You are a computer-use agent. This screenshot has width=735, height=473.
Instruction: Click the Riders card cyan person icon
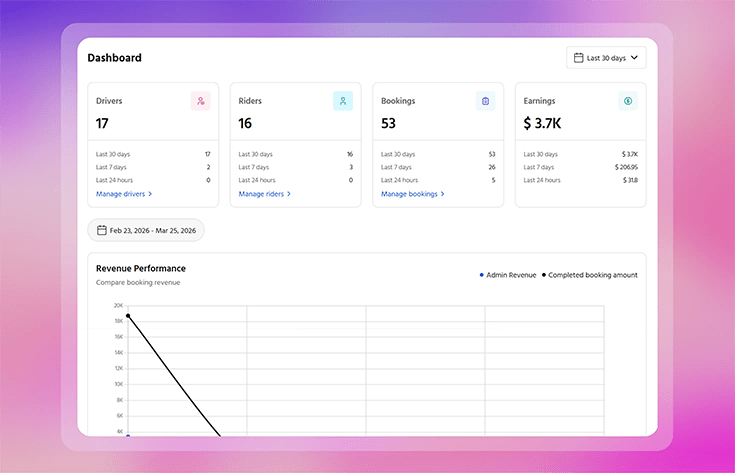(x=343, y=101)
